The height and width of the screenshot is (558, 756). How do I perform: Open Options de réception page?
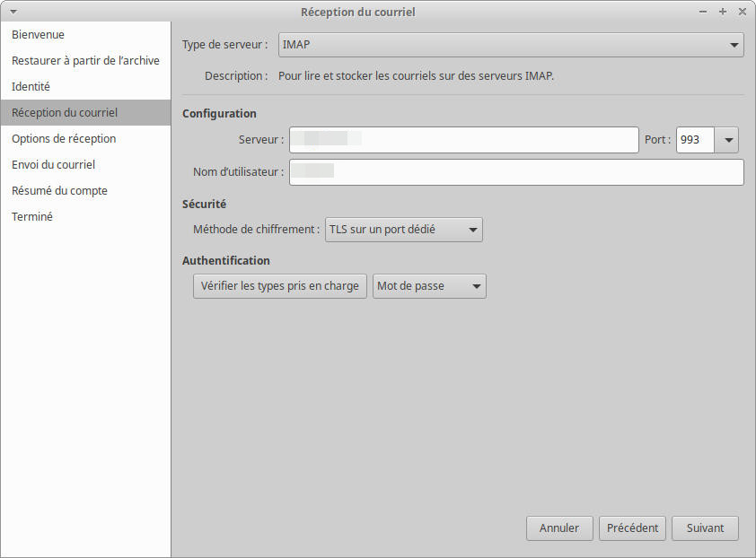(x=64, y=138)
